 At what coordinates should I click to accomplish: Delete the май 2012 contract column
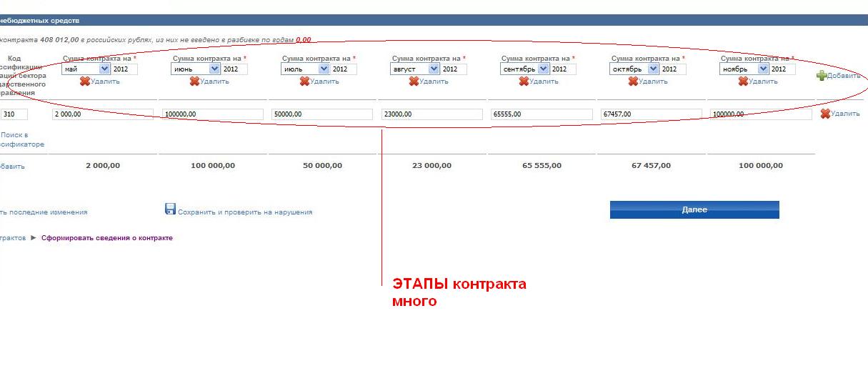coord(100,81)
